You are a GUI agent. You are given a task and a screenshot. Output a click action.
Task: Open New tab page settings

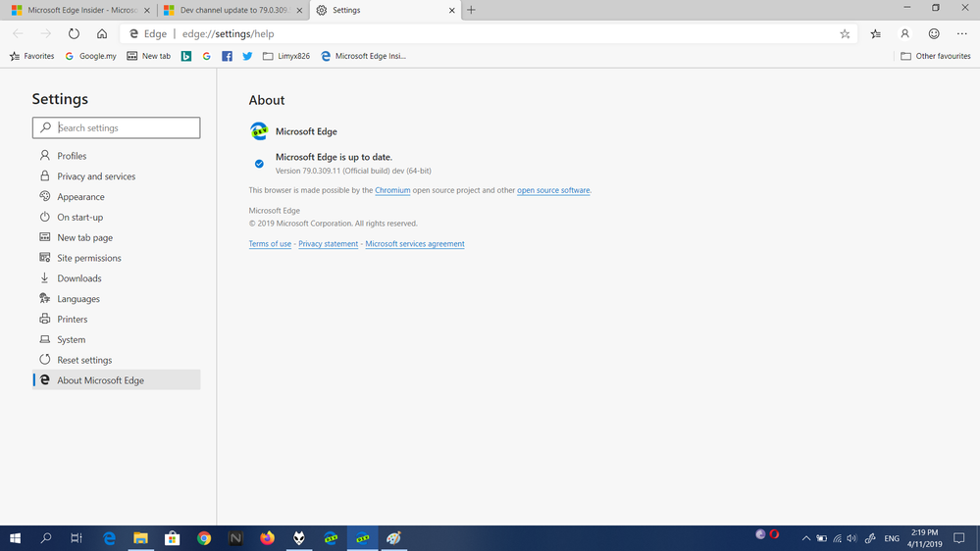[117, 237]
